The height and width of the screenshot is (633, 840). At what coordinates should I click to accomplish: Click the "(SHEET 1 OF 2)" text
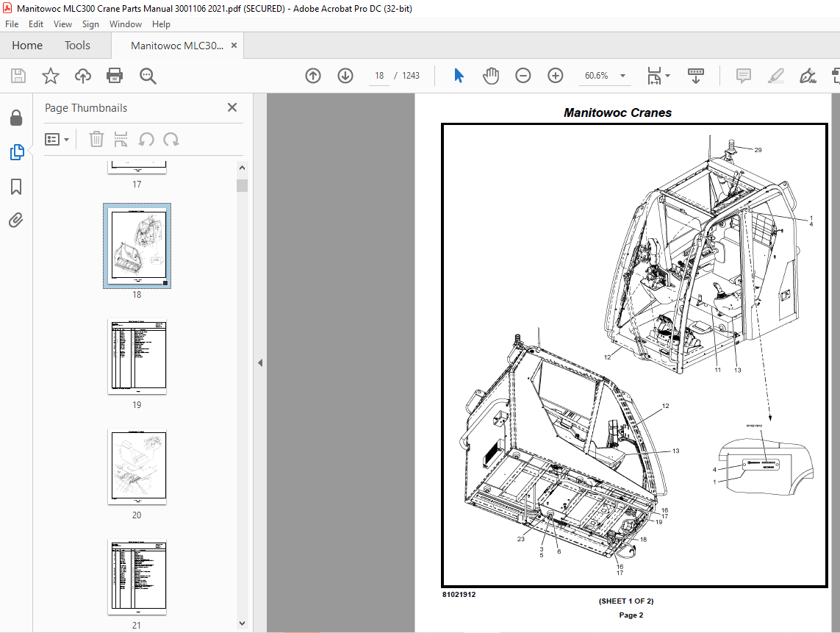tap(626, 601)
